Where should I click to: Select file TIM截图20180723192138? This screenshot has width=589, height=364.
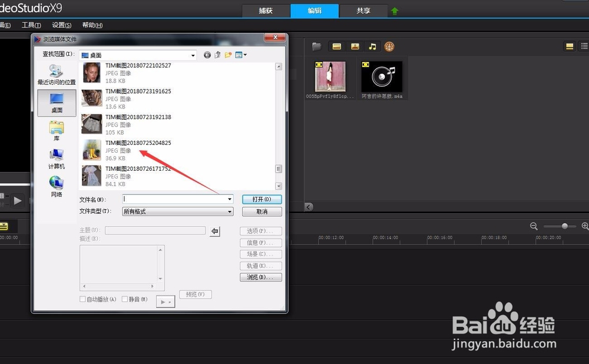[x=138, y=117]
